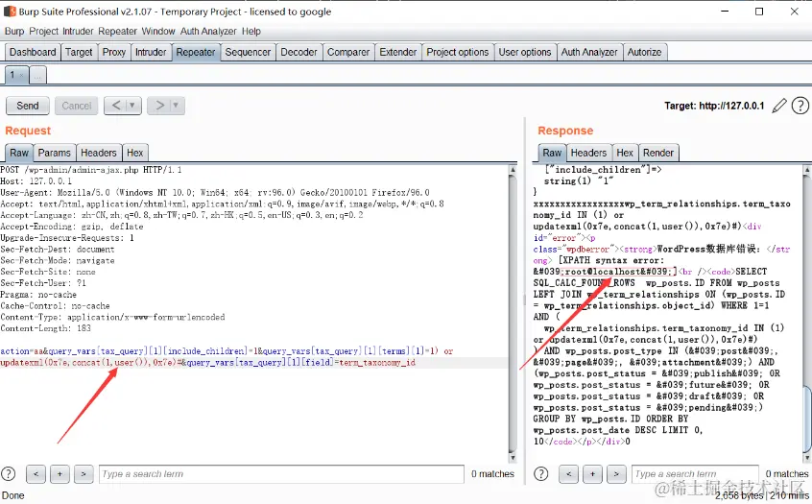Viewport: 812px width, 504px height.
Task: Select the request Raw view tab
Action: point(19,153)
